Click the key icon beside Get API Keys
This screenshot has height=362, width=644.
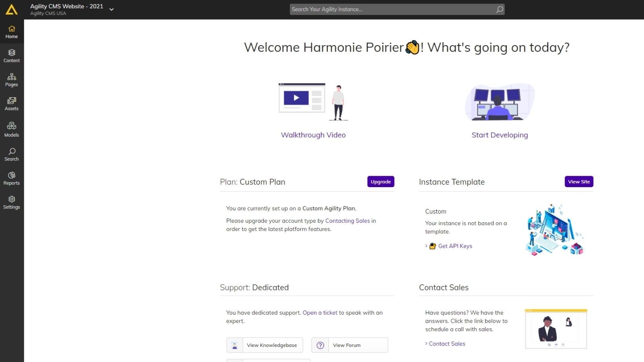coord(433,246)
